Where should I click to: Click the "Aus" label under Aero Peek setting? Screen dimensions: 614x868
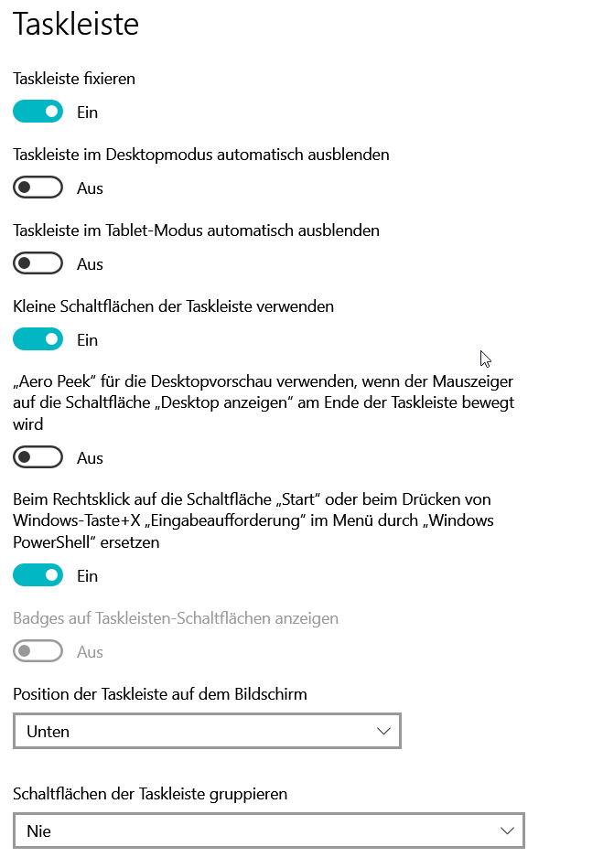click(91, 457)
